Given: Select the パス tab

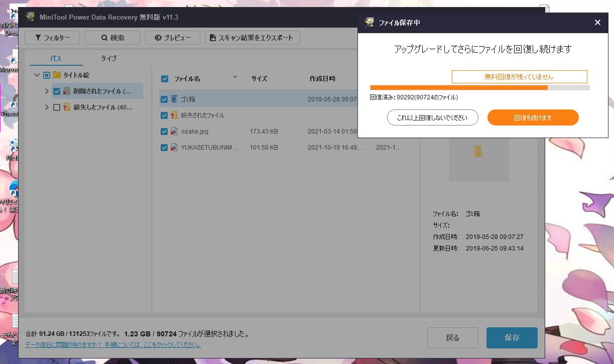Looking at the screenshot, I should click(x=56, y=58).
